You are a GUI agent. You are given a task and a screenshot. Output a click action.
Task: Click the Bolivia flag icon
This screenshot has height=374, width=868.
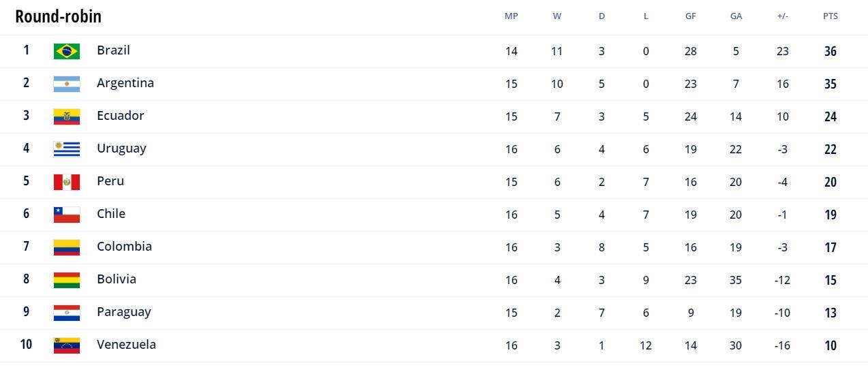click(67, 280)
